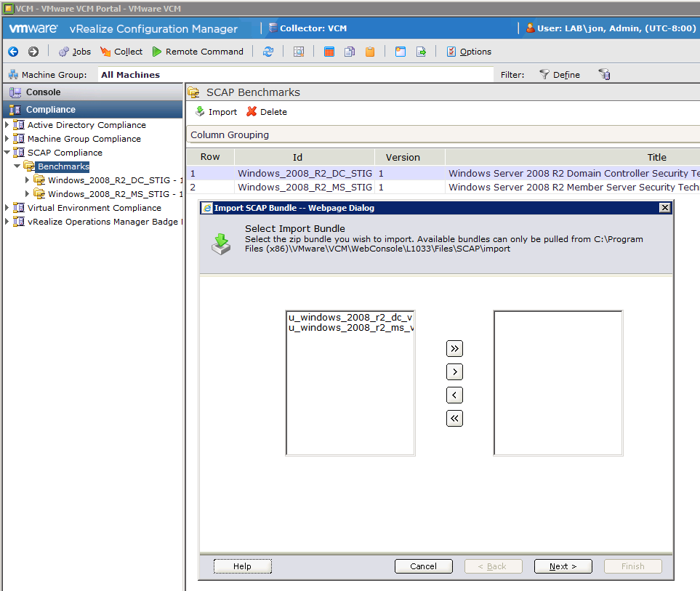The height and width of the screenshot is (591, 700).
Task: Move all bundles right with >> button
Action: coord(454,349)
